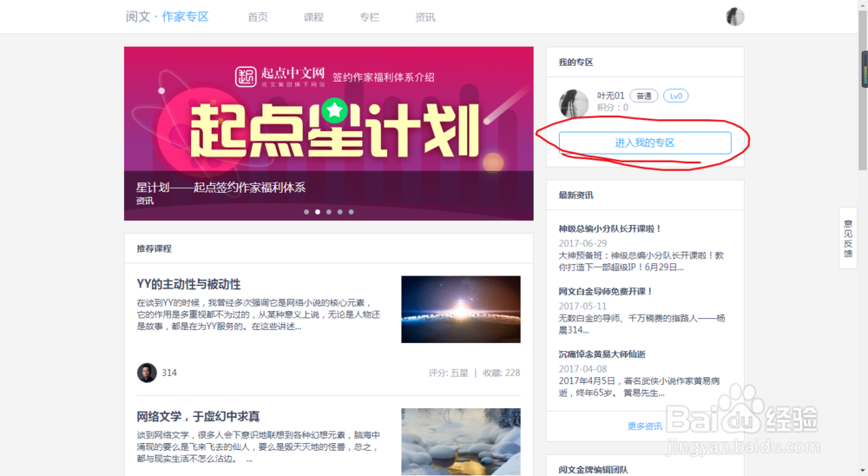Click the 积分：0 points text
Screen dimensions: 868x476
tap(612, 108)
